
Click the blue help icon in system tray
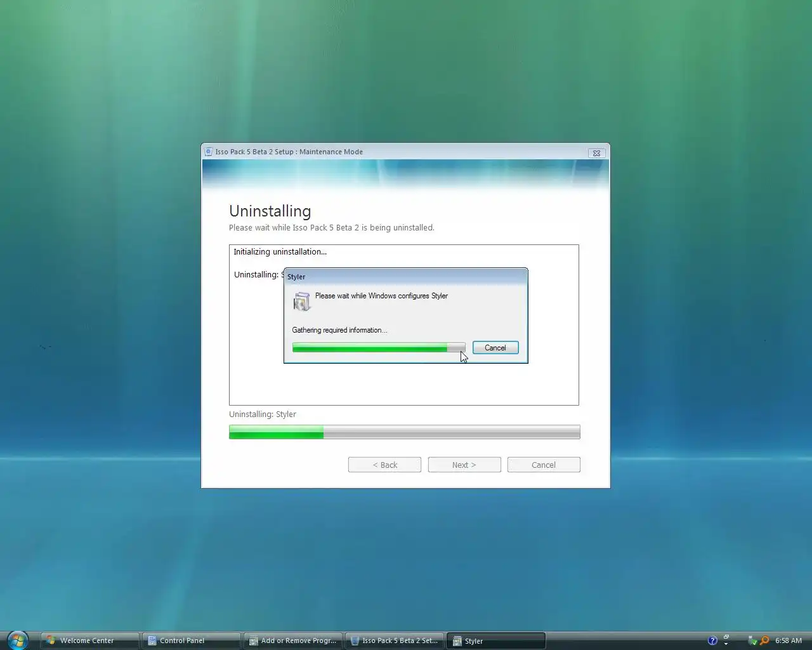click(x=712, y=640)
